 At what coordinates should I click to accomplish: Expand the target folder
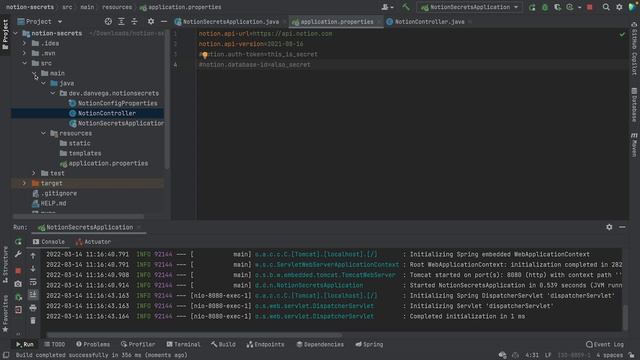click(x=24, y=183)
